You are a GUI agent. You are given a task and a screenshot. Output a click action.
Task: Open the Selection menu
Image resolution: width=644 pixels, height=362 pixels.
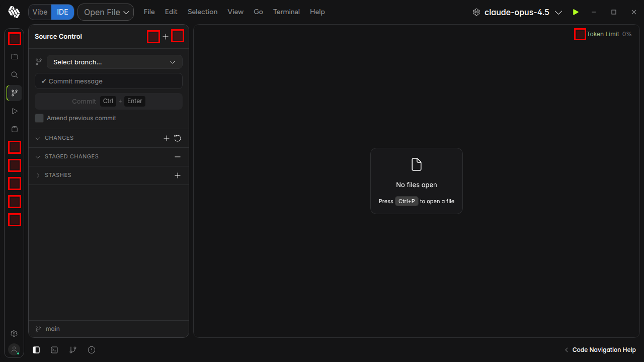pos(203,12)
